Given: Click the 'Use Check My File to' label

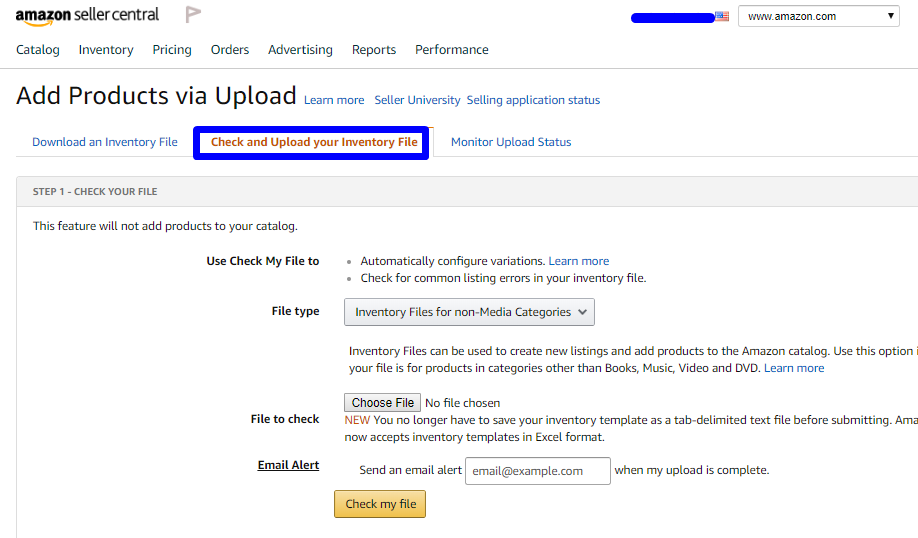Looking at the screenshot, I should point(263,261).
